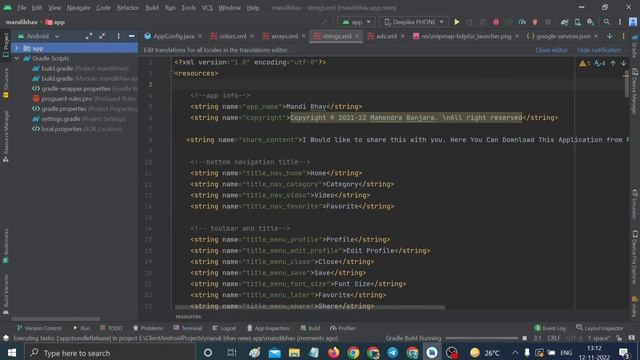Open Device Manager toolbar icon
The height and width of the screenshot is (360, 640).
[578, 22]
